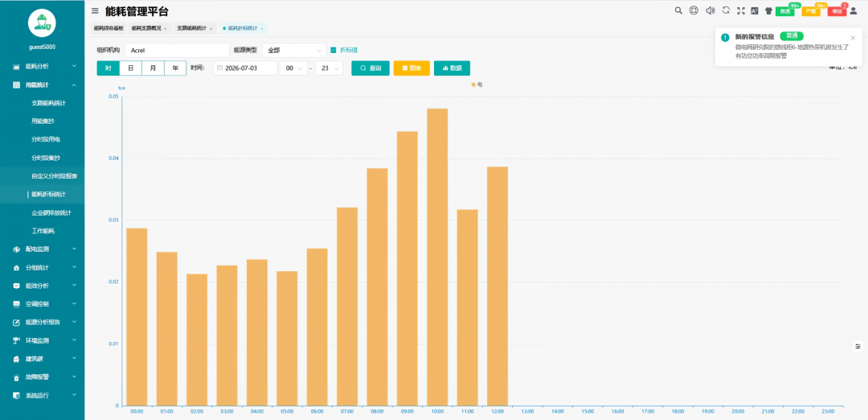868x420 pixels.
Task: Mute alarm sound via speaker icon
Action: [x=710, y=10]
